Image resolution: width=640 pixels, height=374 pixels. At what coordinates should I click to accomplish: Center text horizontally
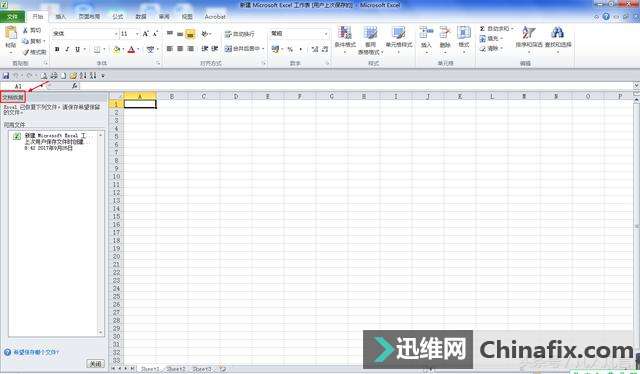coord(180,49)
